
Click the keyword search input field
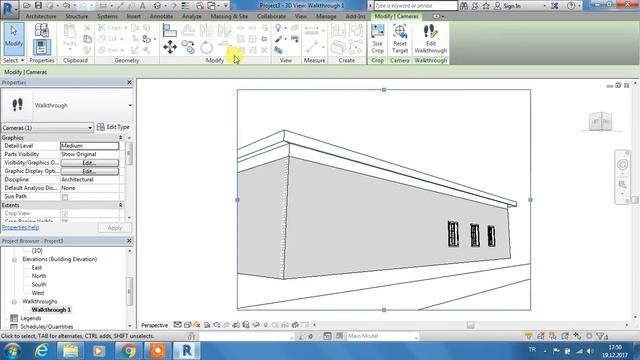(415, 6)
